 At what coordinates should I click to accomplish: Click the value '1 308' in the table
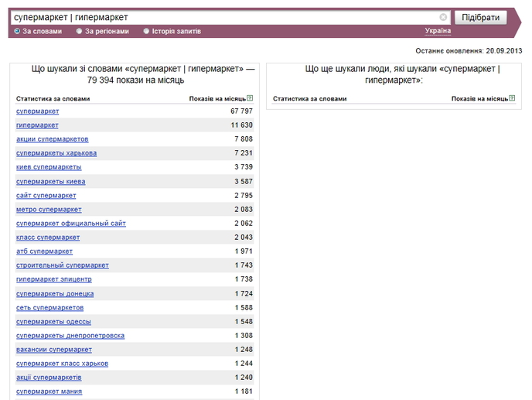coord(244,336)
